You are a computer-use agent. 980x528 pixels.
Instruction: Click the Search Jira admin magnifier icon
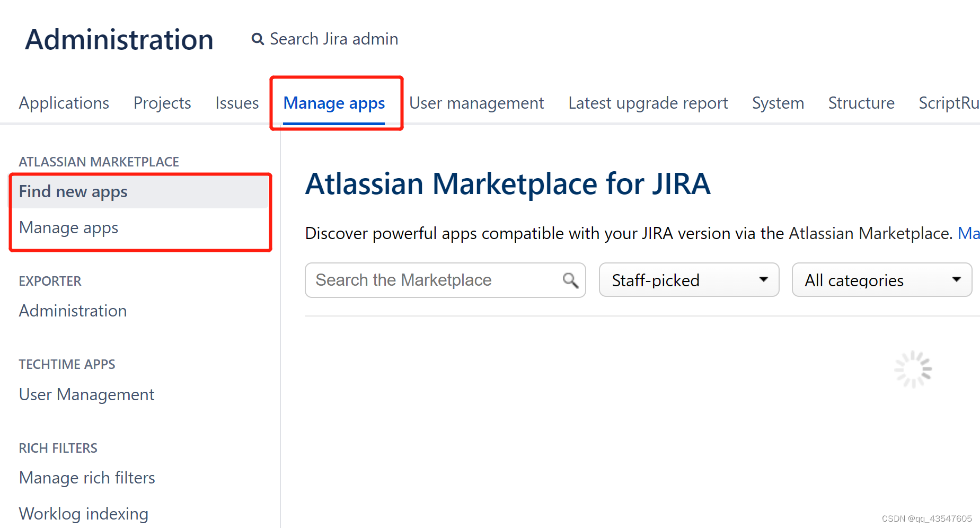coord(258,39)
